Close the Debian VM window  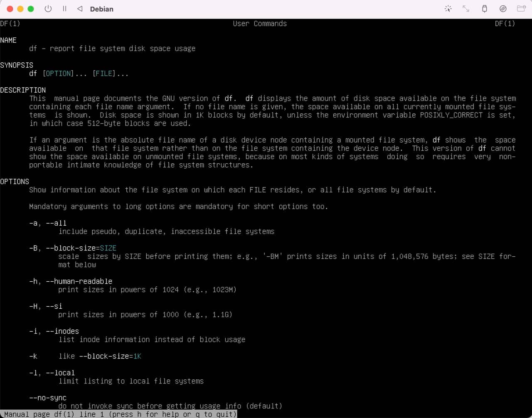[10, 9]
